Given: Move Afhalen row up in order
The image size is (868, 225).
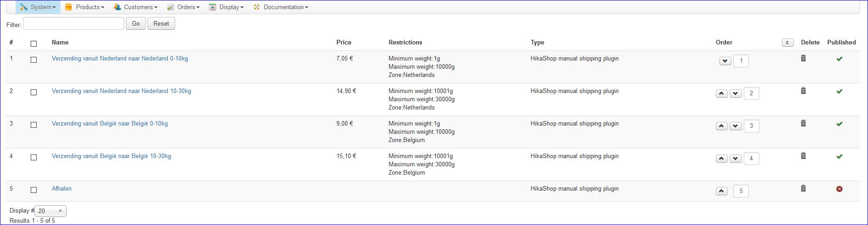Looking at the screenshot, I should coord(722,191).
